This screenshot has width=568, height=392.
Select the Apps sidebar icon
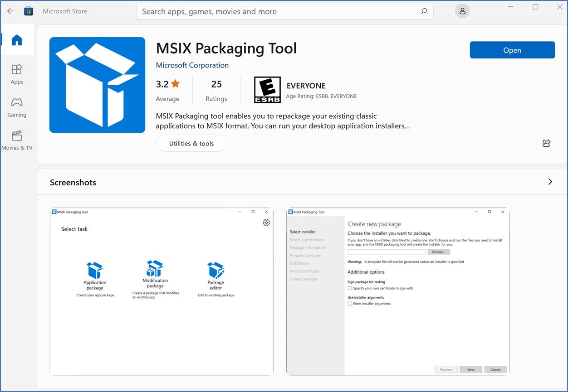(17, 74)
